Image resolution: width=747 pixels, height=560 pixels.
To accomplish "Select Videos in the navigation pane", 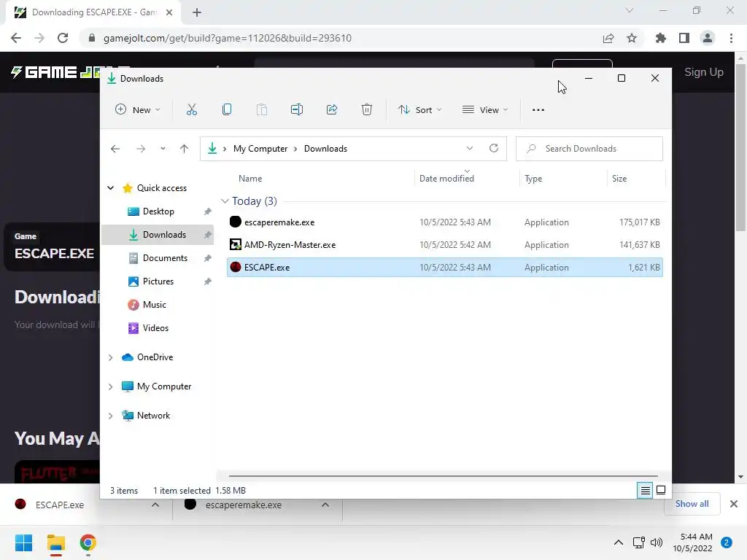I will point(158,328).
